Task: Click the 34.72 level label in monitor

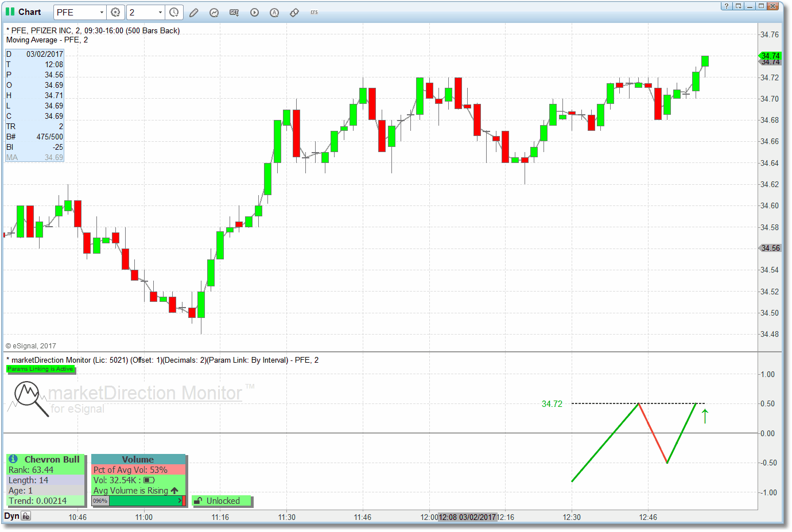Action: click(x=552, y=404)
